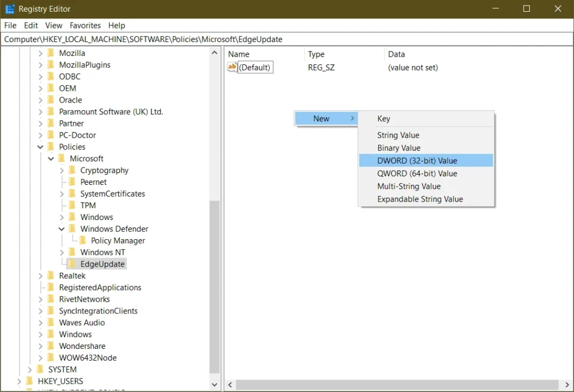
Task: Collapse the Windows Defender node
Action: [62, 229]
